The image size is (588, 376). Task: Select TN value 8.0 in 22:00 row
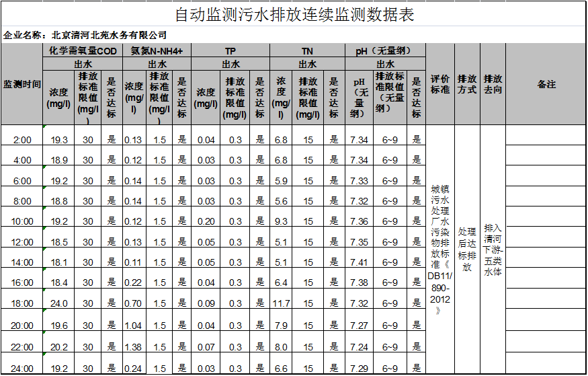[281, 342]
